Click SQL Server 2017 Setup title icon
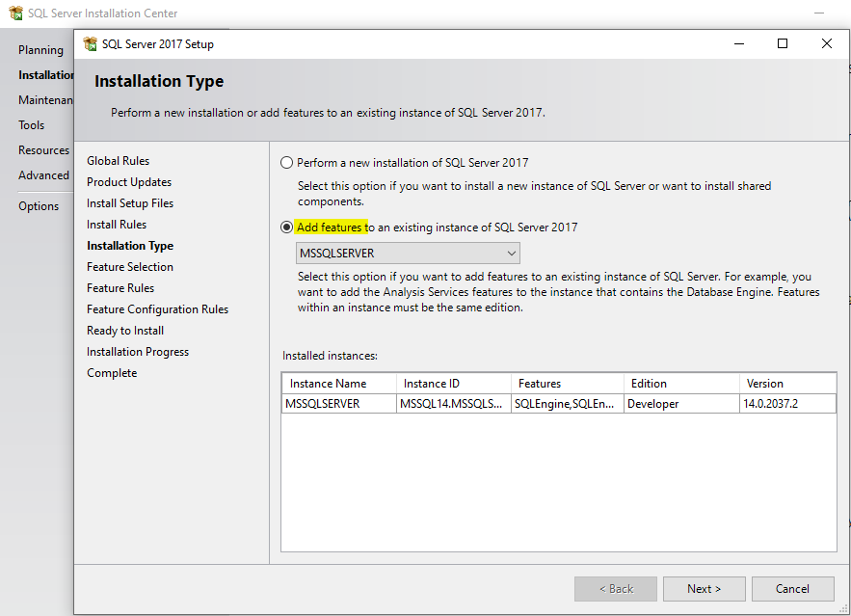 coord(90,44)
